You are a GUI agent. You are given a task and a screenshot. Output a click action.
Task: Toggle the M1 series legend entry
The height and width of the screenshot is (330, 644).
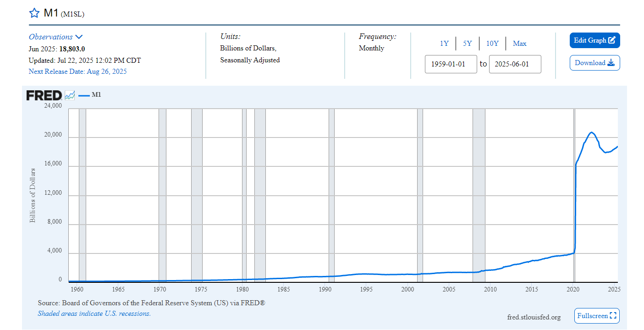tap(90, 95)
